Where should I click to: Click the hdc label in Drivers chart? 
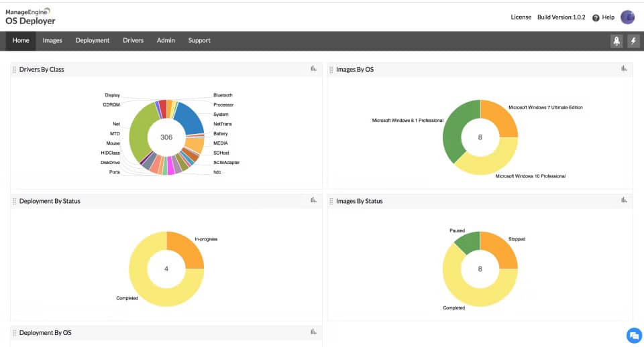217,172
